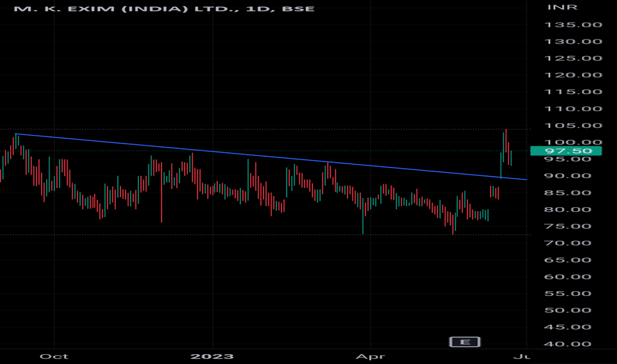
Task: Click the 45.00 price axis label
Action: (567, 327)
